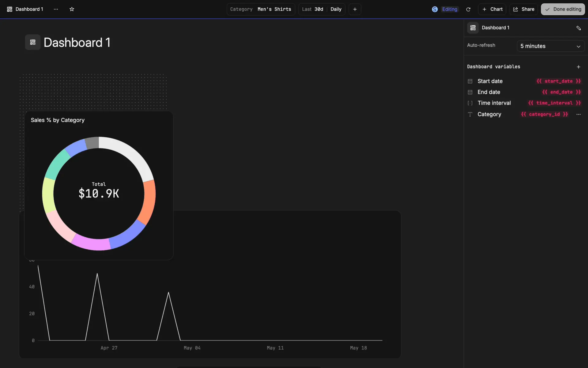Screen dimensions: 588x368
Task: Click the plus icon to add filter
Action: pos(355,9)
